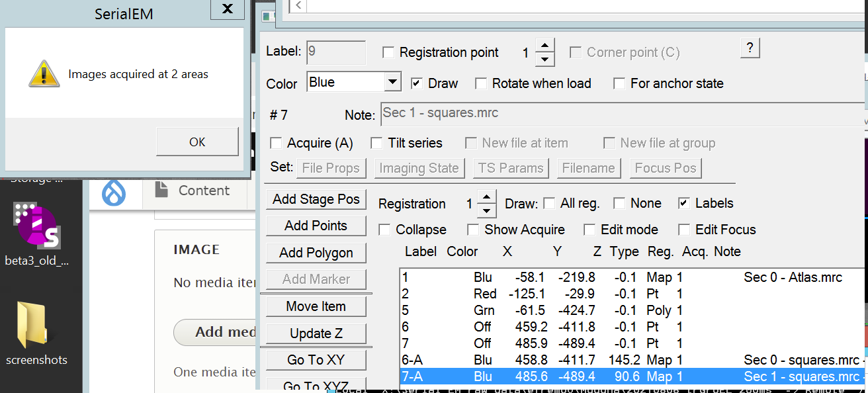This screenshot has height=393, width=868.
Task: Click the Note field with Sec 1 squares.mrc
Action: pos(623,113)
